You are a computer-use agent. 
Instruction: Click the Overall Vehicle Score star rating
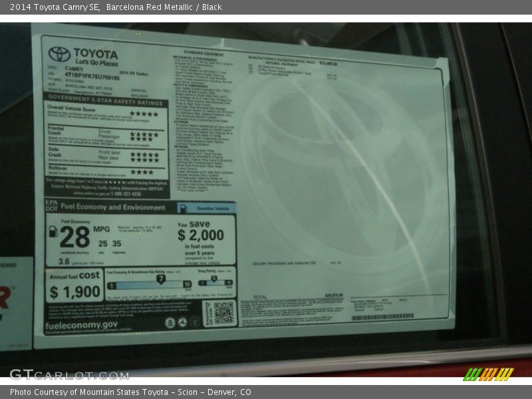pyautogui.click(x=144, y=114)
